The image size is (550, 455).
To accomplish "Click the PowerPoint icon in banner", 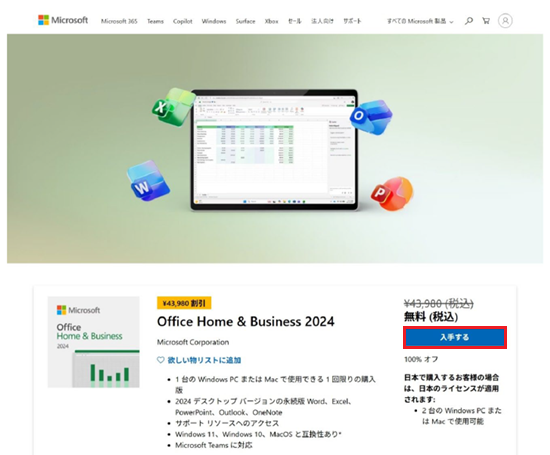I will click(392, 194).
